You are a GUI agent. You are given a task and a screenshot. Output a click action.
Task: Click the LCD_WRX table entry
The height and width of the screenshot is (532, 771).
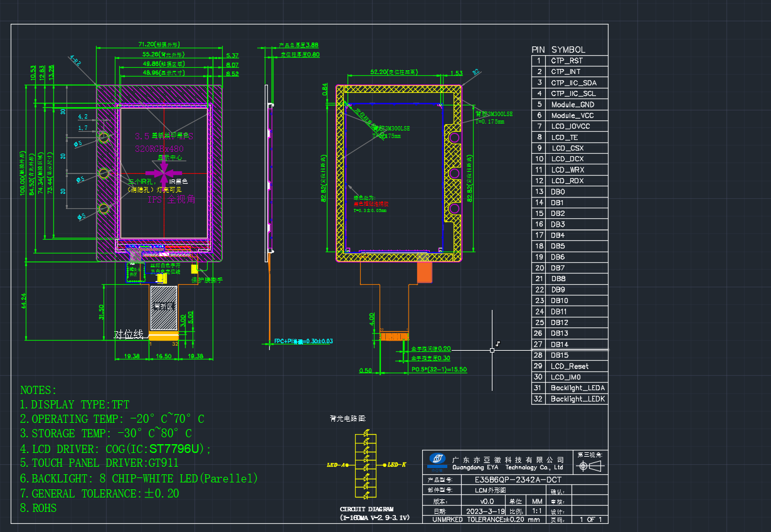568,170
